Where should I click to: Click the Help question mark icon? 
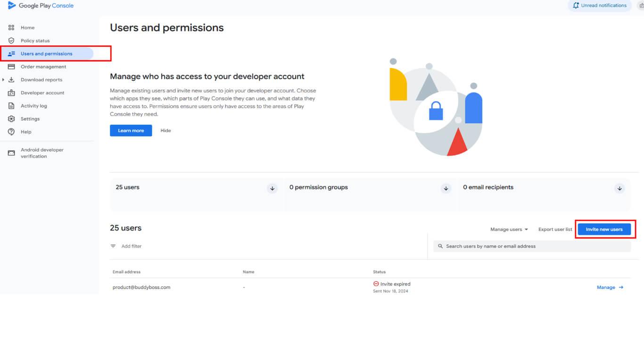click(x=11, y=132)
